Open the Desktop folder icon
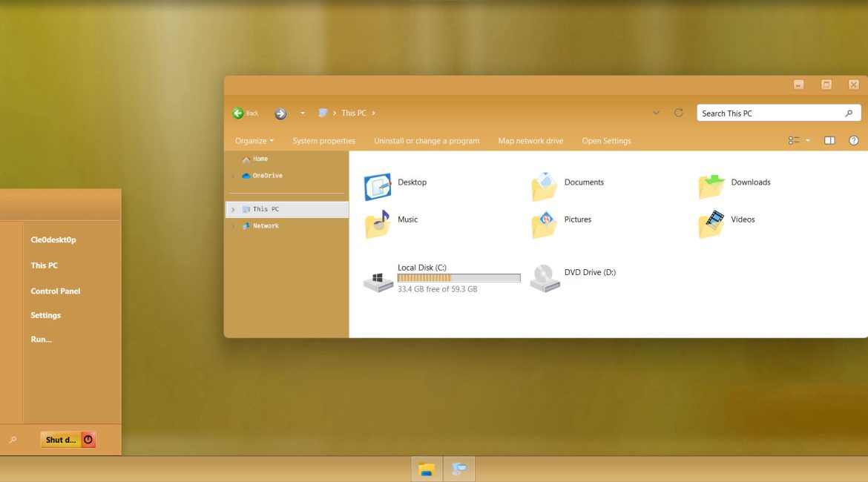 [378, 187]
